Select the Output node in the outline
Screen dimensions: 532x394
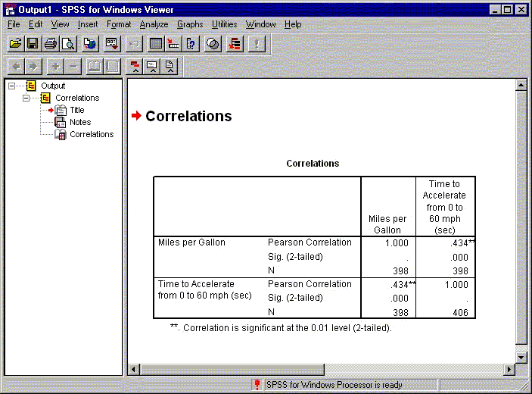[x=53, y=86]
